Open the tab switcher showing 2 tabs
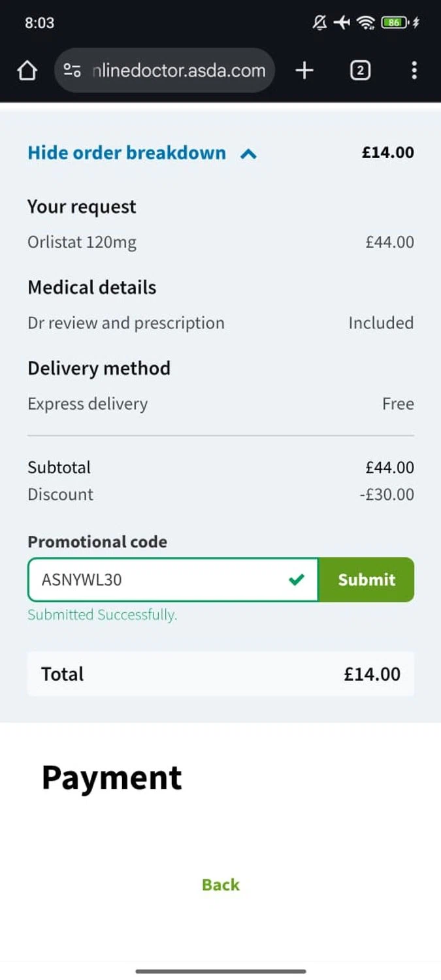This screenshot has height=980, width=441. (360, 71)
